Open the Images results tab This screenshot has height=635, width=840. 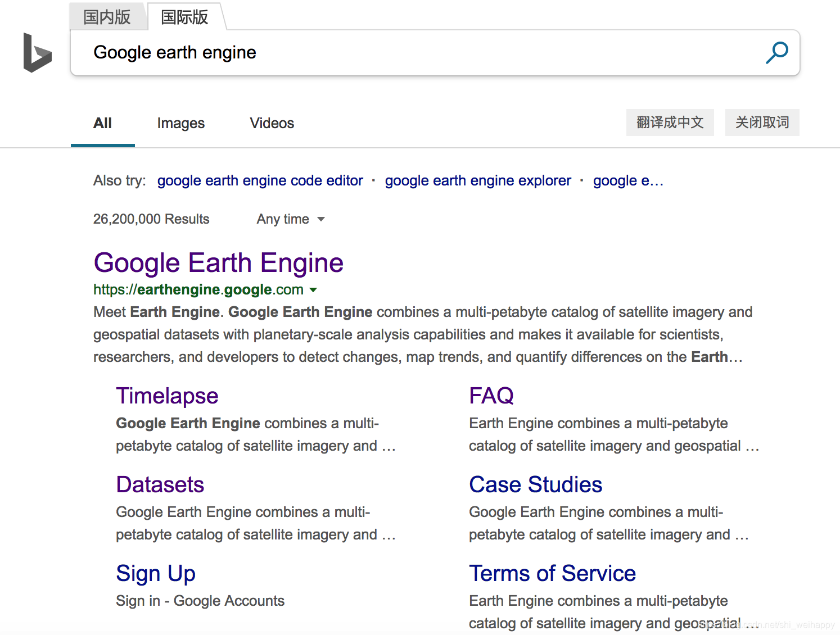(180, 123)
